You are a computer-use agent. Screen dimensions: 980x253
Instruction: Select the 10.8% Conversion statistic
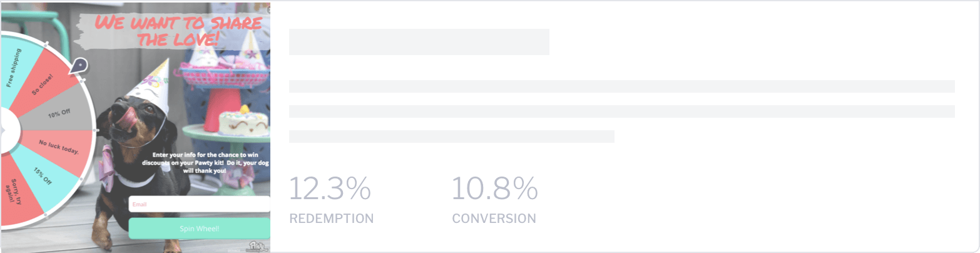494,199
